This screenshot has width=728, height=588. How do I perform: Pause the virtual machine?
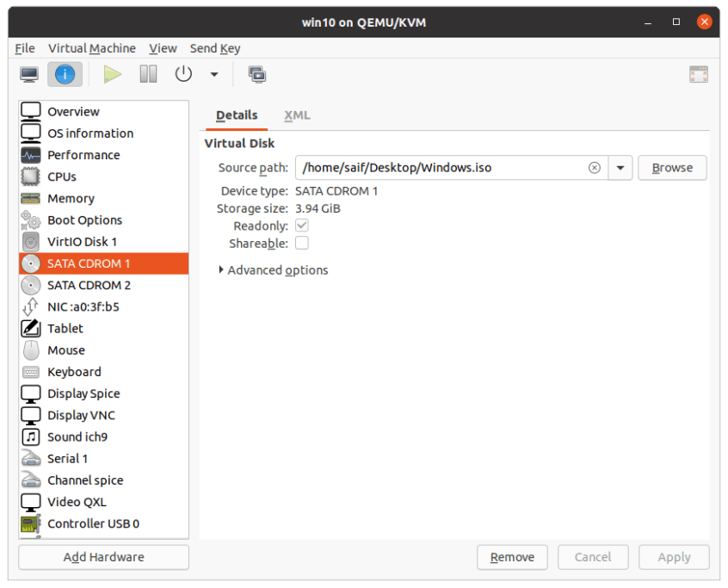147,74
